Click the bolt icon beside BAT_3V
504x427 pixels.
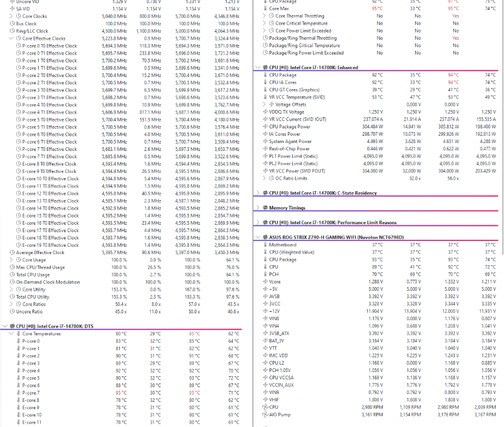[265, 341]
